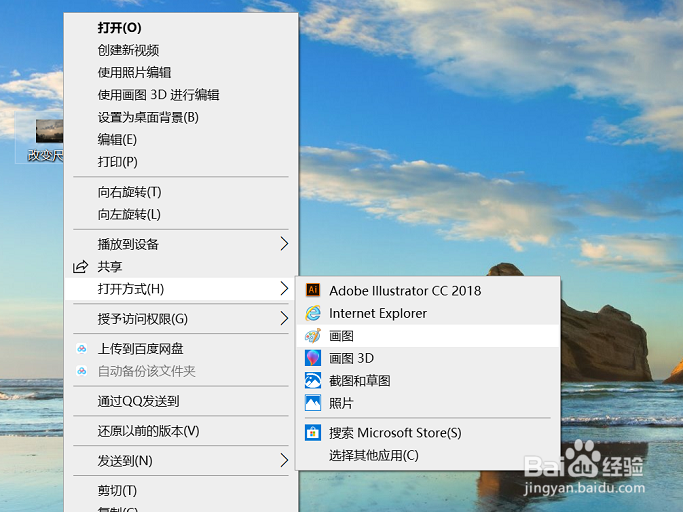Select the desktop image file thumbnail
The height and width of the screenshot is (512, 683).
click(x=49, y=131)
